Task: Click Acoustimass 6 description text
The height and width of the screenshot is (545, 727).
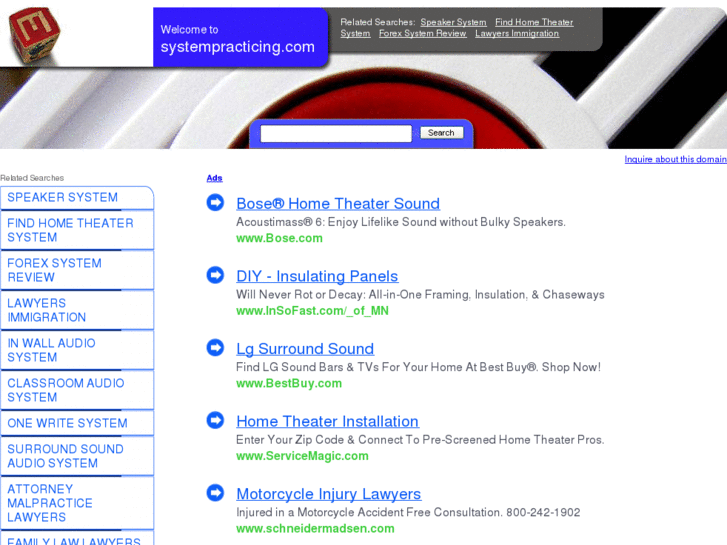Action: pyautogui.click(x=401, y=222)
